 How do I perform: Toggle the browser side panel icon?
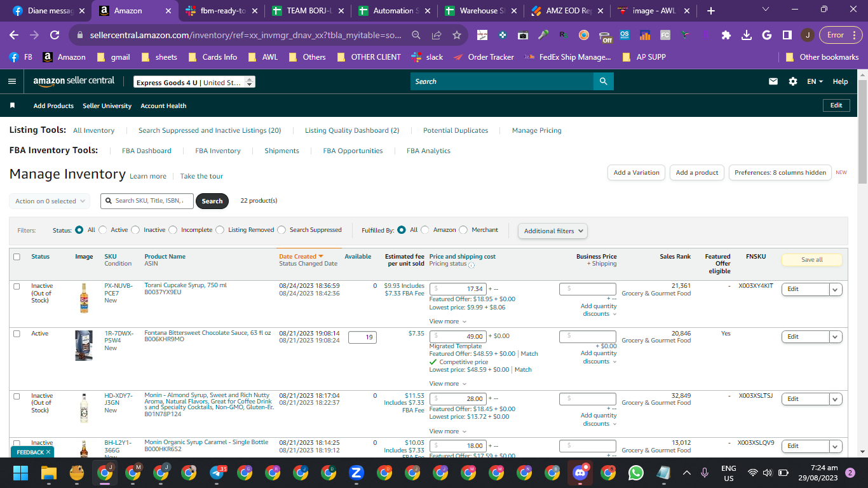click(x=787, y=35)
